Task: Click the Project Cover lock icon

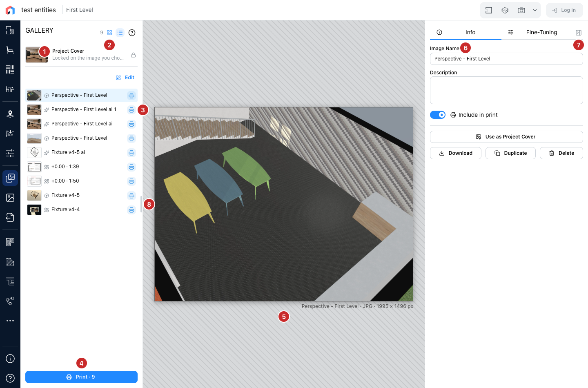Action: 133,55
